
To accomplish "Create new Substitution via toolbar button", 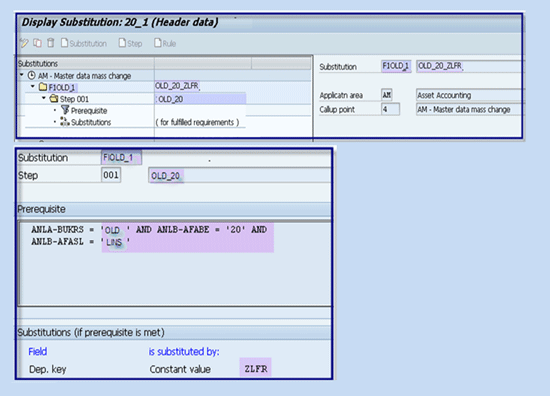I will coord(84,43).
